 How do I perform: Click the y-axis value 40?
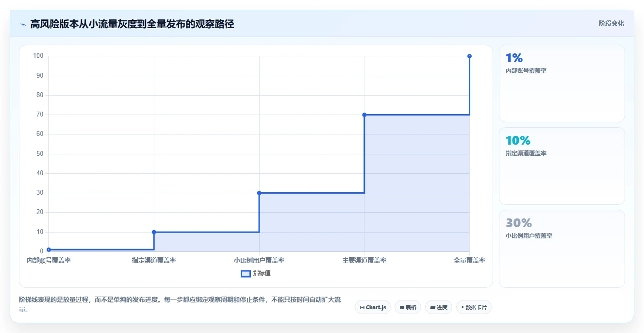point(40,173)
